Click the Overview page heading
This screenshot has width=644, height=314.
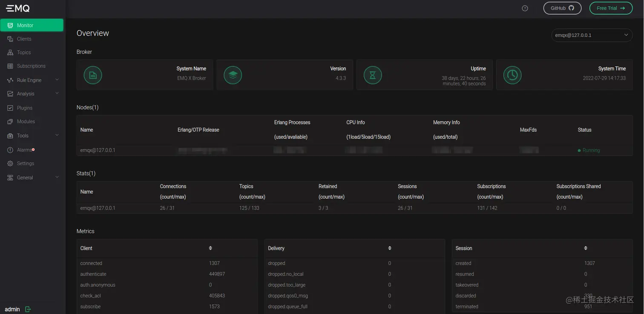(x=93, y=33)
